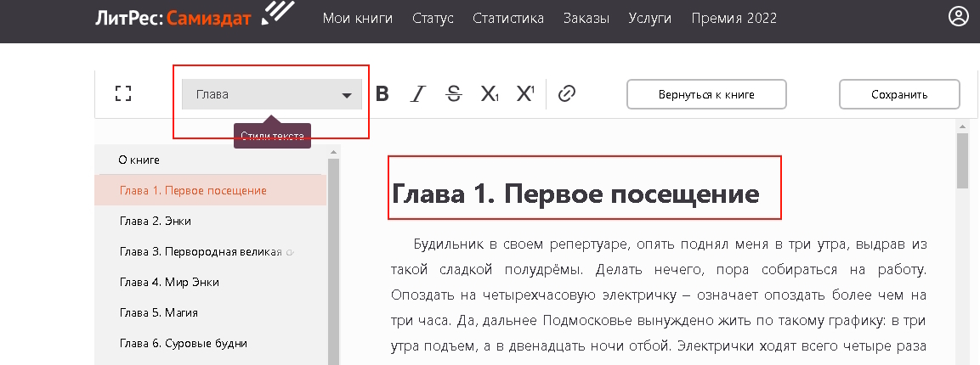
Task: Select Глава 1. Первое посещение in the chapter list
Action: 211,190
